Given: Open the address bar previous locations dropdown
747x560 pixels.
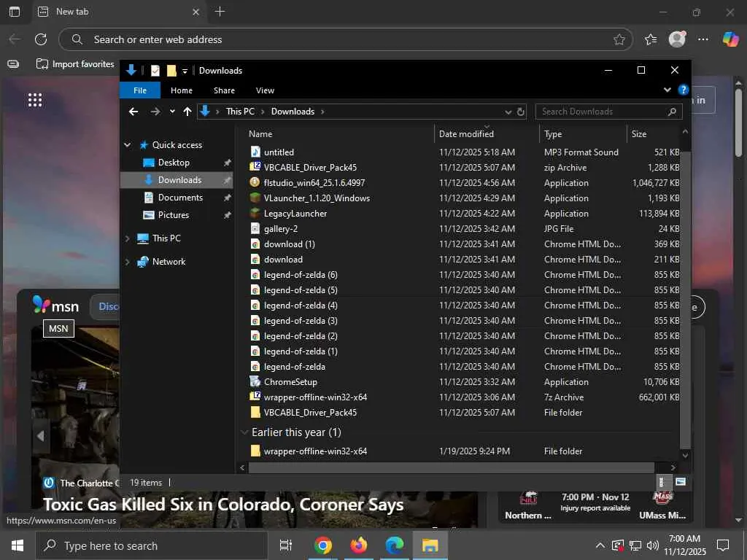Looking at the screenshot, I should [x=508, y=112].
